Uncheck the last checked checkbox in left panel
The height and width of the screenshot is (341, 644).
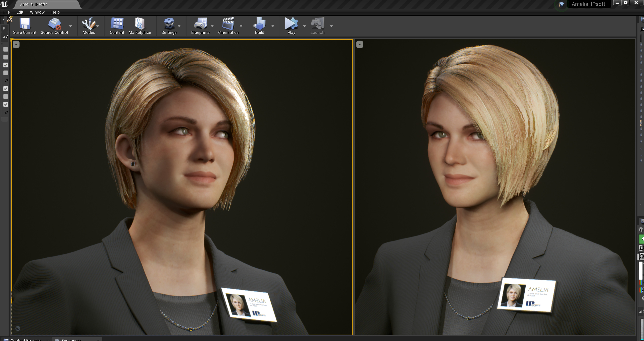[6, 104]
